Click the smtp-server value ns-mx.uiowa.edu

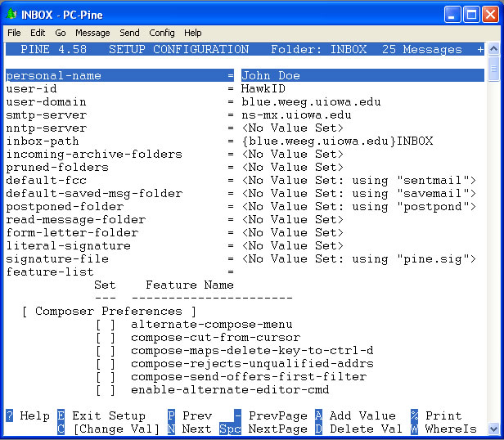(296, 115)
